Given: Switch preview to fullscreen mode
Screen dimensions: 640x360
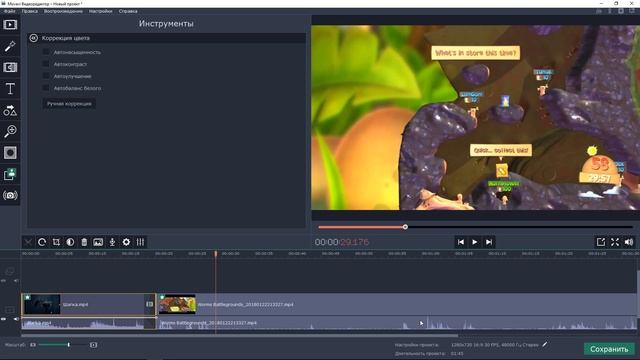Looking at the screenshot, I should [x=615, y=242].
